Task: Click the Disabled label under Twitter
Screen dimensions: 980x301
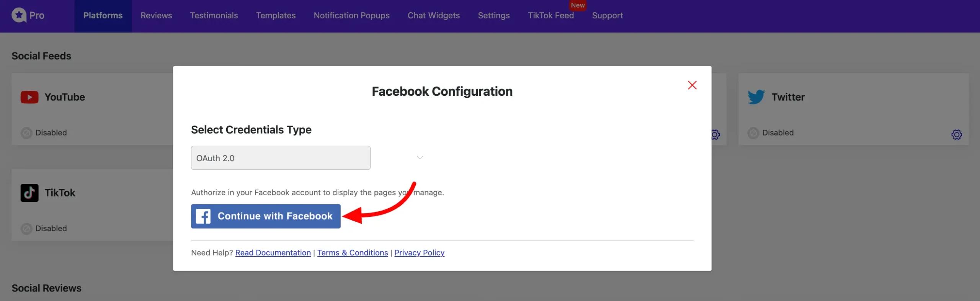Action: click(x=777, y=133)
